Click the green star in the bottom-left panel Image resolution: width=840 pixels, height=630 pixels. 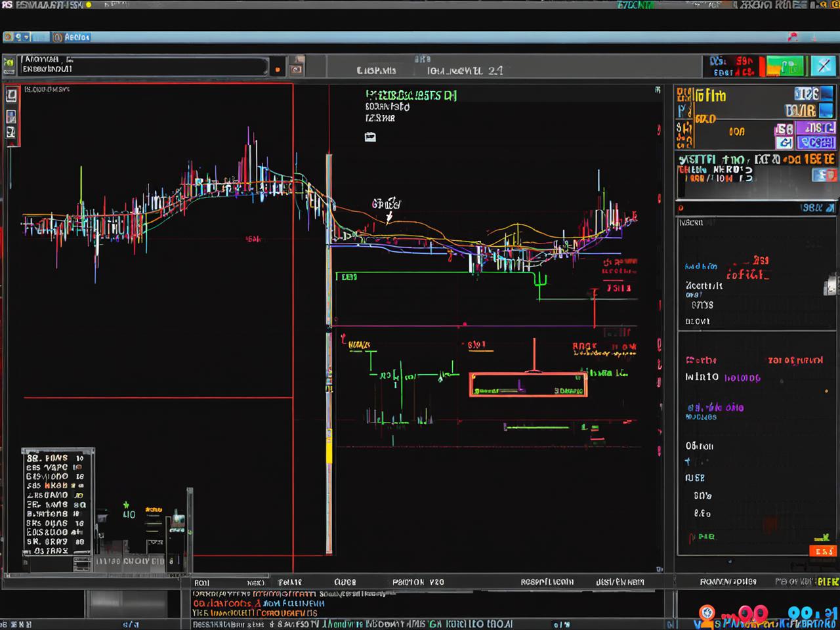tap(125, 505)
